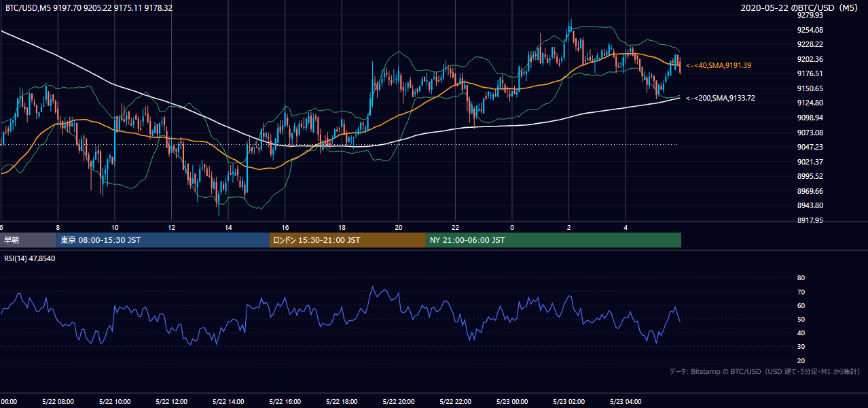Click price axis value 8917.95
The width and height of the screenshot is (868, 408).
810,220
